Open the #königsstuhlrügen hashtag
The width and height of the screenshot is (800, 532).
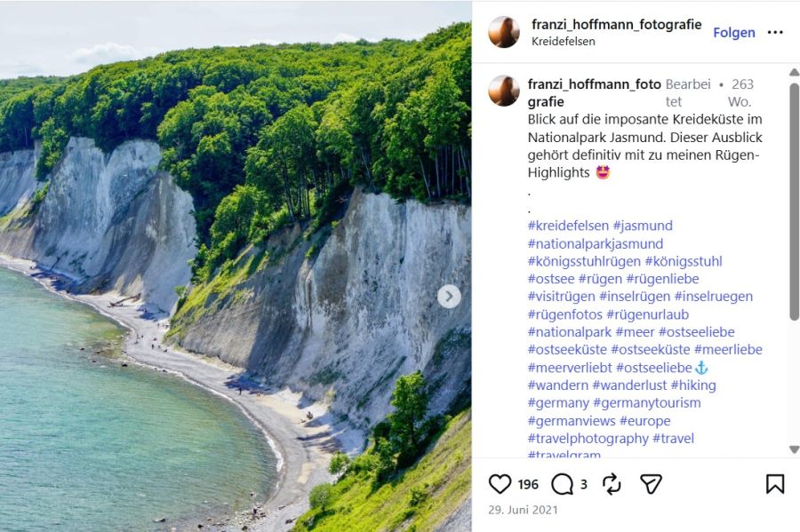pos(584,261)
